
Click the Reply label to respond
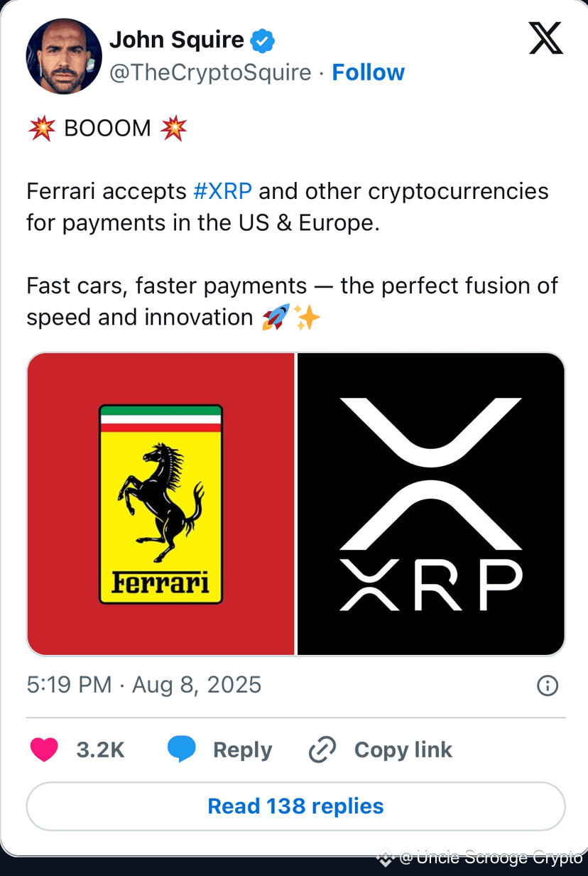(242, 749)
